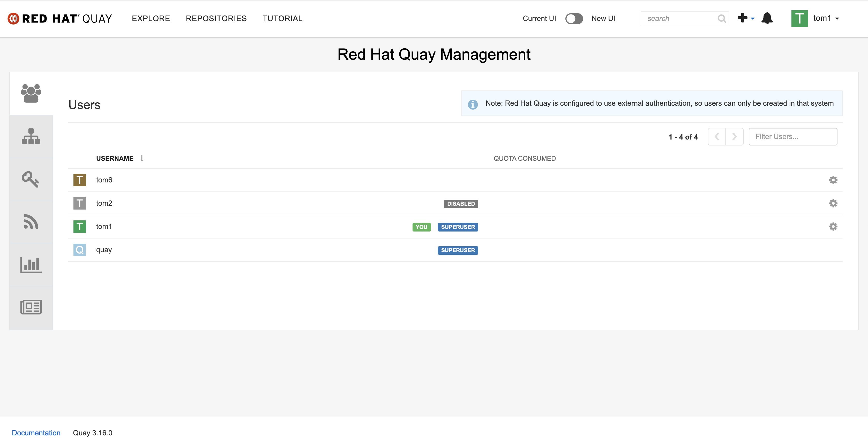Open the usage logs bar chart icon
Screen dimensions: 868x447
31,265
